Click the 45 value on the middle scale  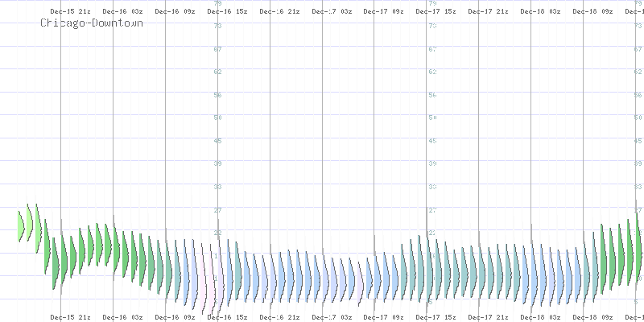pyautogui.click(x=432, y=141)
